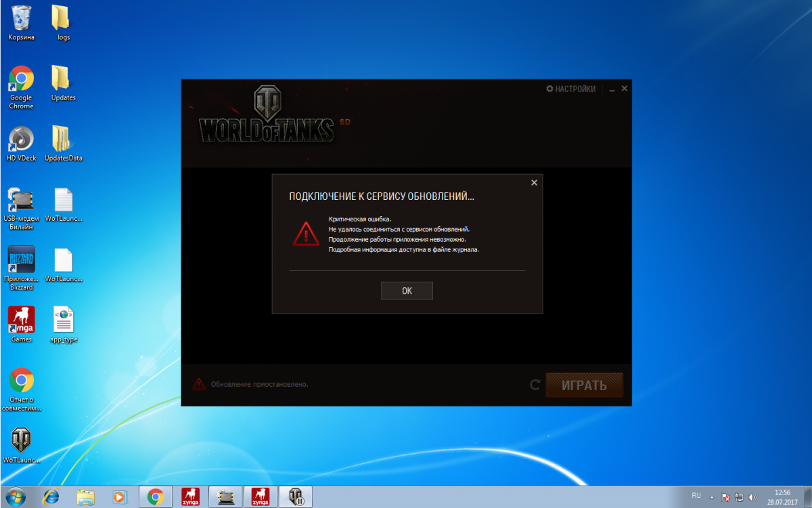The image size is (812, 508).
Task: Click the warning icon beside 'Обновление приостановлено'
Action: (x=199, y=384)
